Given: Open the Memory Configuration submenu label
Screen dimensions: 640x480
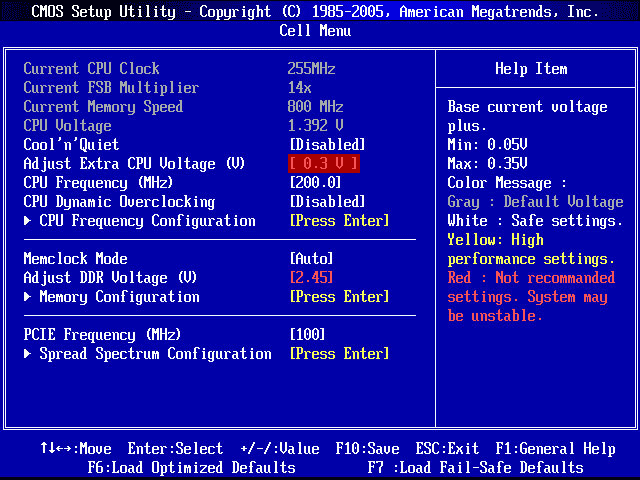Looking at the screenshot, I should click(119, 297).
